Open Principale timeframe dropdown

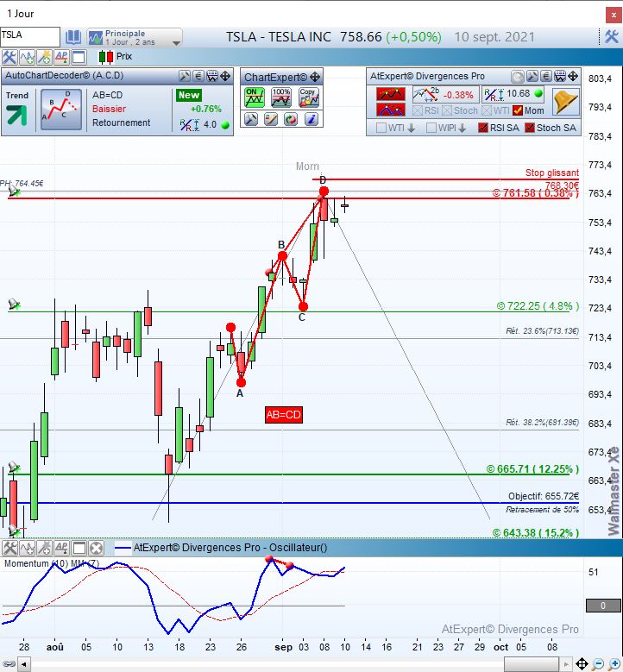click(x=135, y=38)
